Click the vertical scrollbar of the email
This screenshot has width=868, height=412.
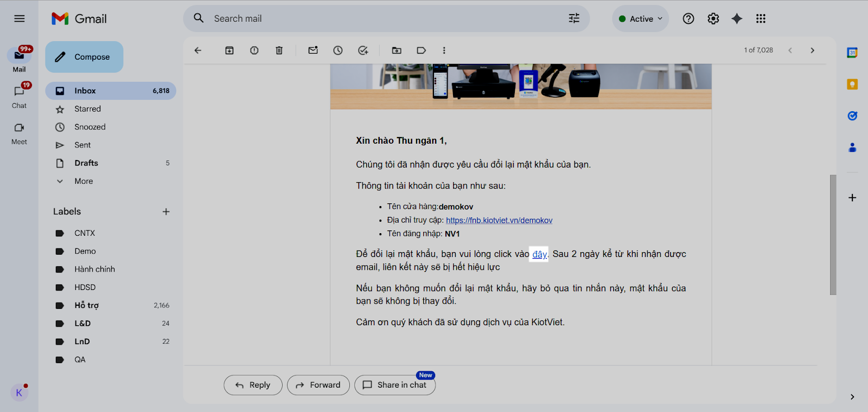(833, 234)
